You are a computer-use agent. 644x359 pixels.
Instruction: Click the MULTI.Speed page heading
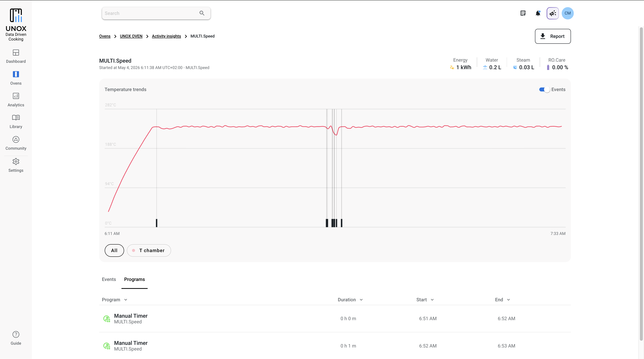coord(115,61)
